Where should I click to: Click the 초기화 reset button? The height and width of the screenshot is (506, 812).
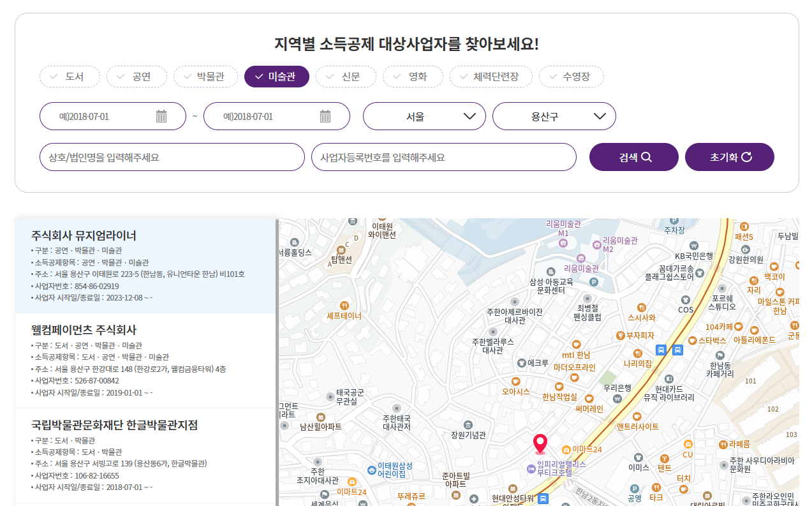730,157
